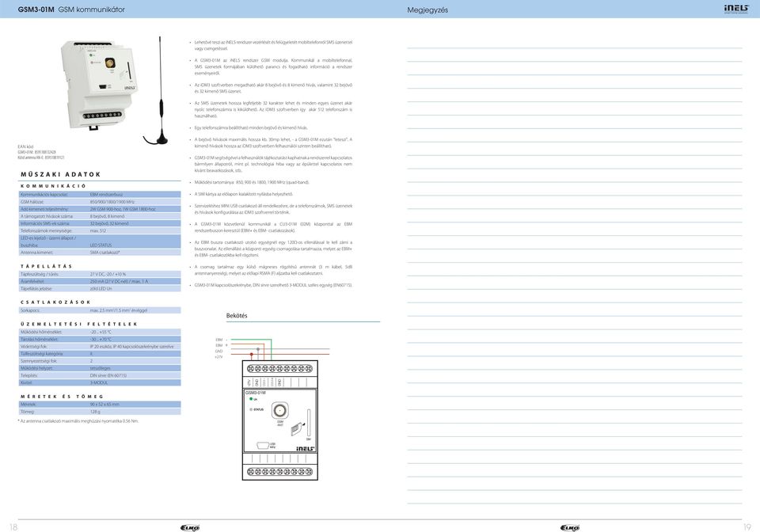
Task: Click page number 18
Action: click(x=13, y=526)
